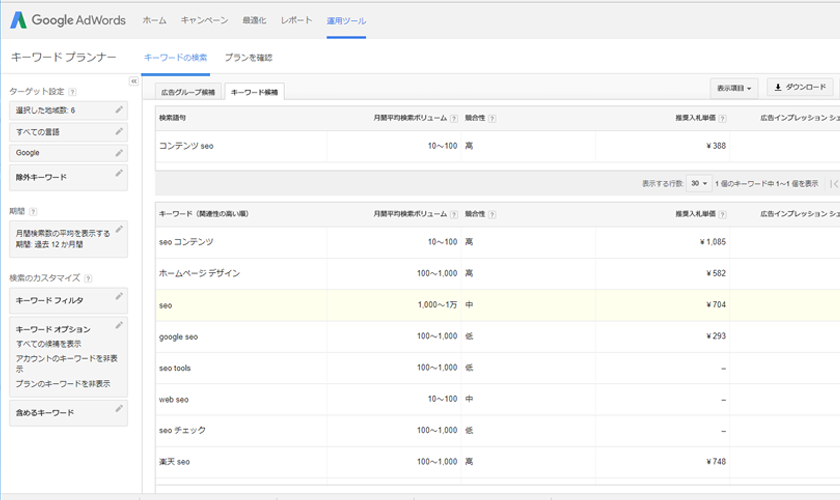Go to ホーム menu

154,20
